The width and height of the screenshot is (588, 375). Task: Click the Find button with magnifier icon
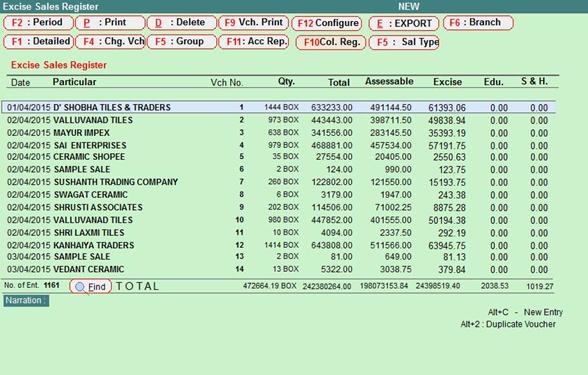[x=91, y=286]
